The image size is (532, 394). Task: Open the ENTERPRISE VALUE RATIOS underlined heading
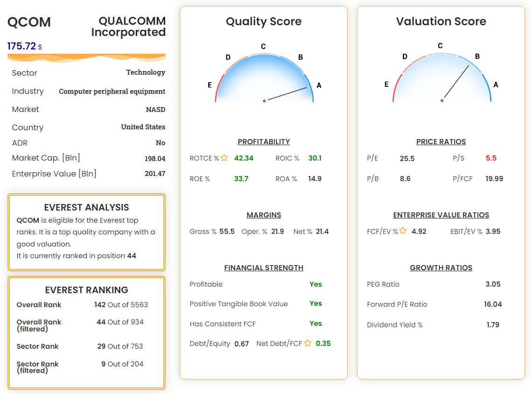coord(441,215)
